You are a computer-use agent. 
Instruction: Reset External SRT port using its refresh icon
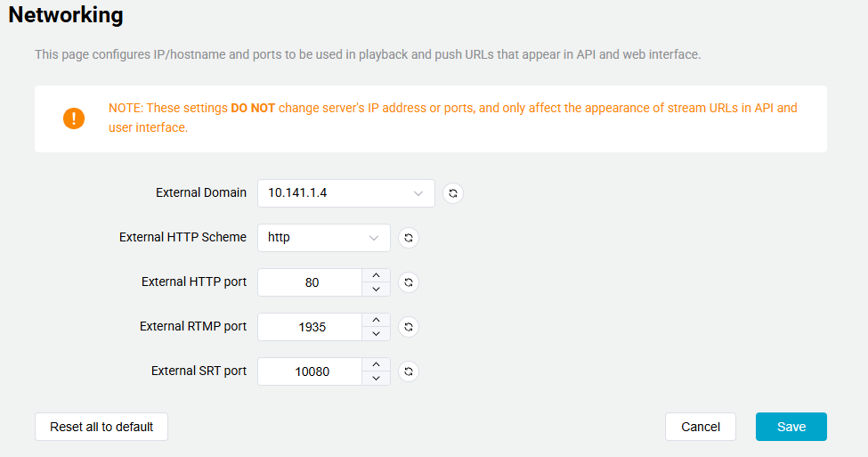point(409,371)
